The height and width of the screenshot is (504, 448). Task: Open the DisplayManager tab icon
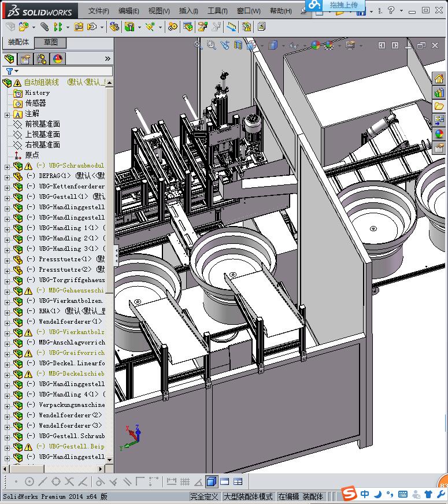pos(58,59)
